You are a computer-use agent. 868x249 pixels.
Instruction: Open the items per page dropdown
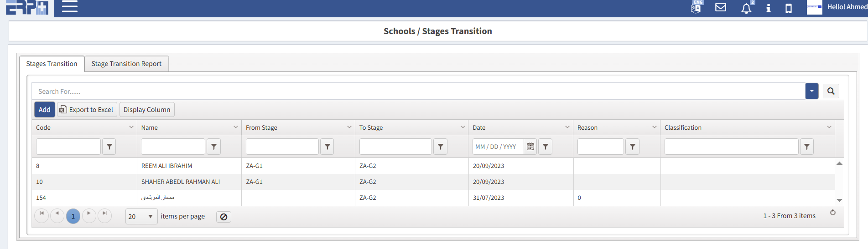[x=141, y=217]
